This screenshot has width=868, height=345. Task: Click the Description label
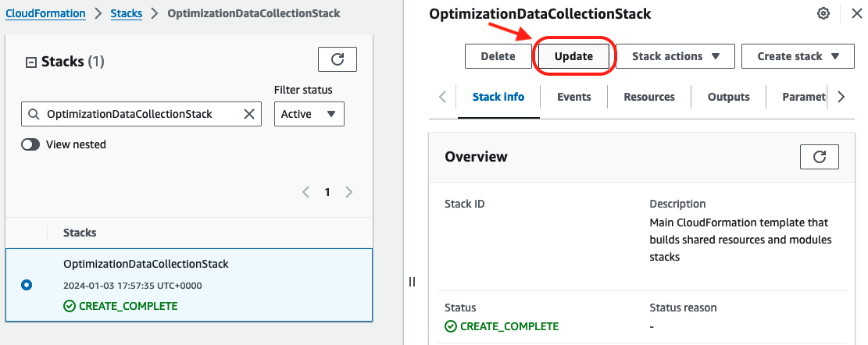(x=677, y=204)
